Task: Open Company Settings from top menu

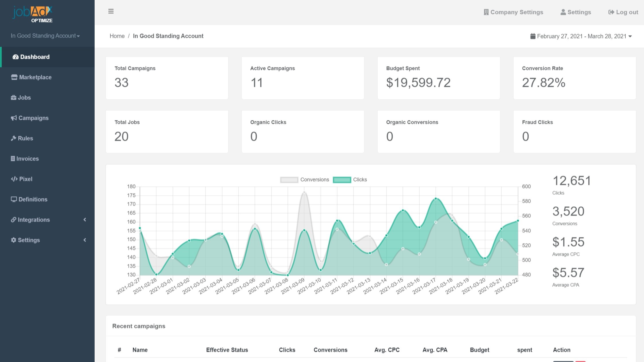Action: coord(513,12)
